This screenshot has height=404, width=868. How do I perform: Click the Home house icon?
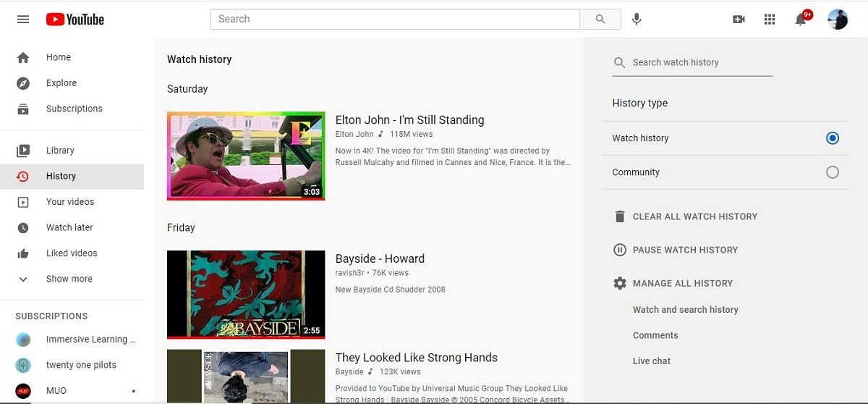tap(23, 57)
